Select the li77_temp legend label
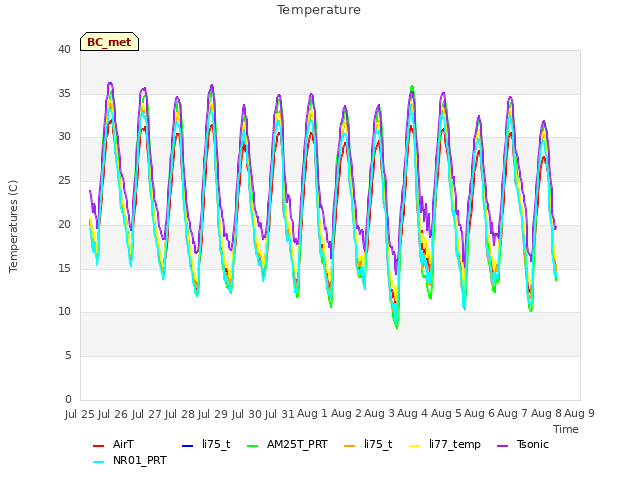Image resolution: width=640 pixels, height=480 pixels. pyautogui.click(x=455, y=444)
